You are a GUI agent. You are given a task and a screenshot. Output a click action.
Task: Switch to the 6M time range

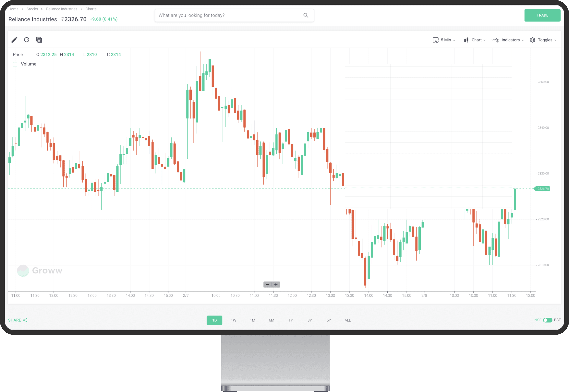(x=271, y=320)
